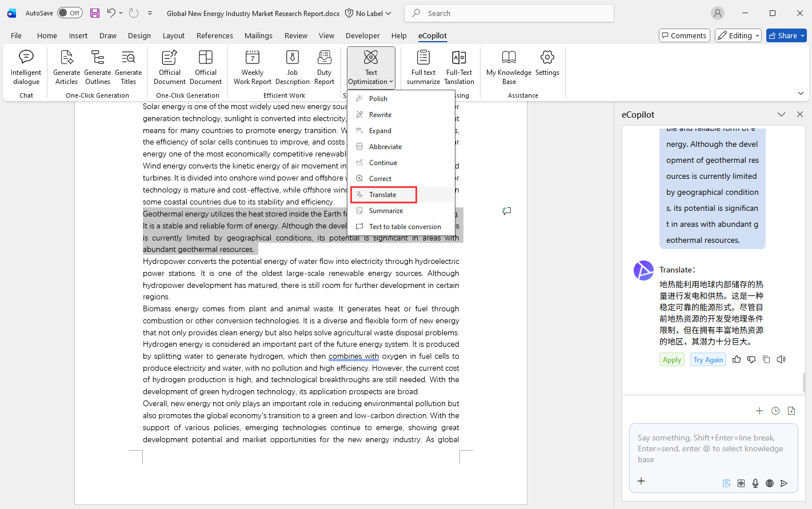Click Try Again button

tap(708, 360)
